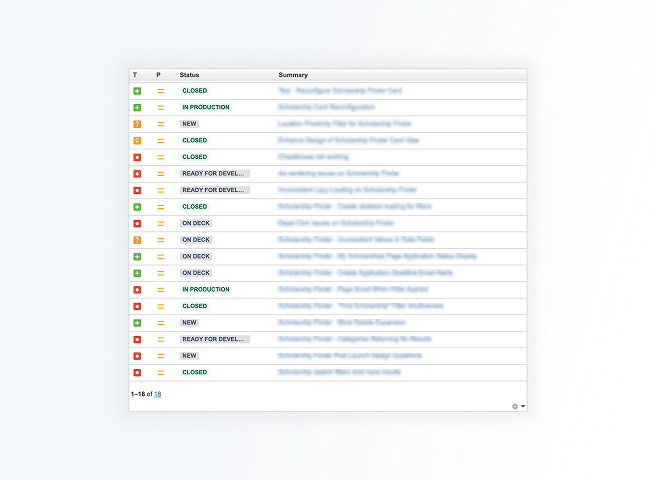Sort issues by the Status column header
Viewport: 656px width, 480px height.
click(x=189, y=75)
